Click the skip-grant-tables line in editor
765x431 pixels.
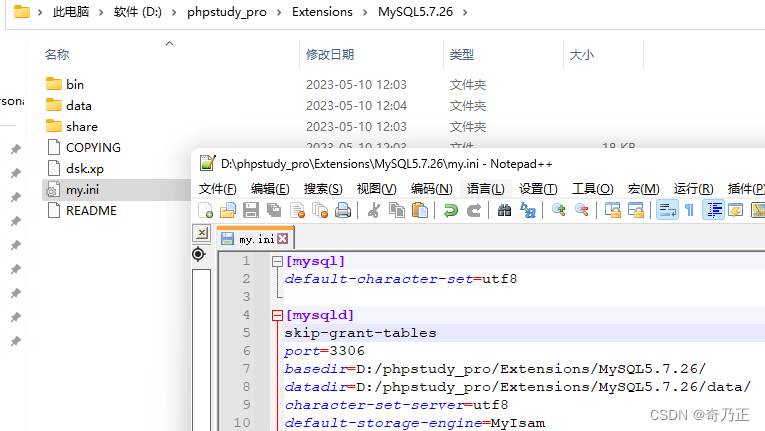pyautogui.click(x=361, y=333)
